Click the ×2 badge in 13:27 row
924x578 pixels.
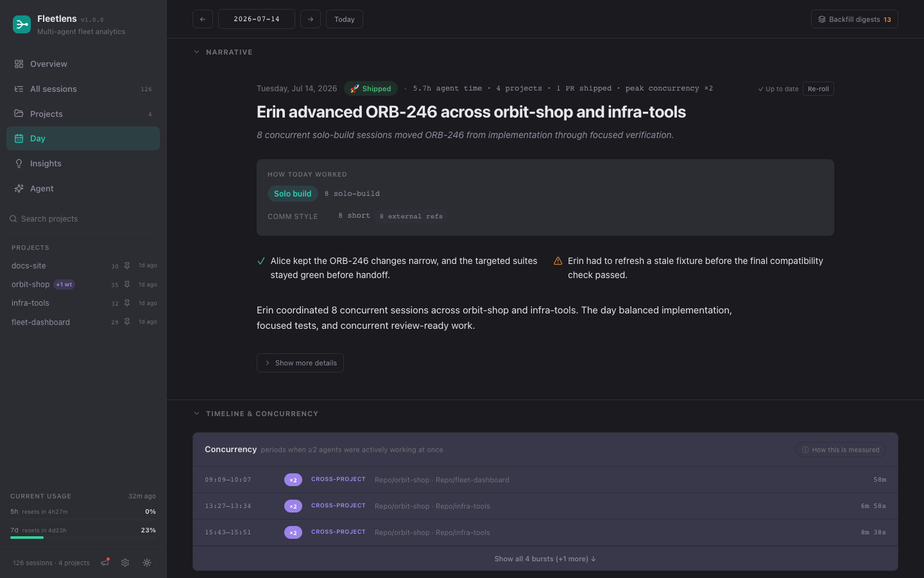click(293, 506)
